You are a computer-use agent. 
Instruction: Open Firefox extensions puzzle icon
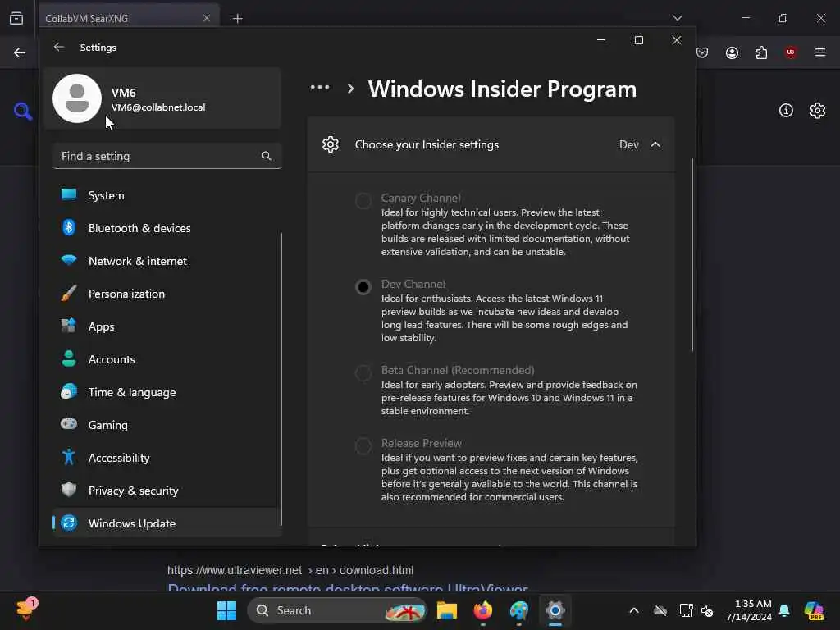(761, 52)
